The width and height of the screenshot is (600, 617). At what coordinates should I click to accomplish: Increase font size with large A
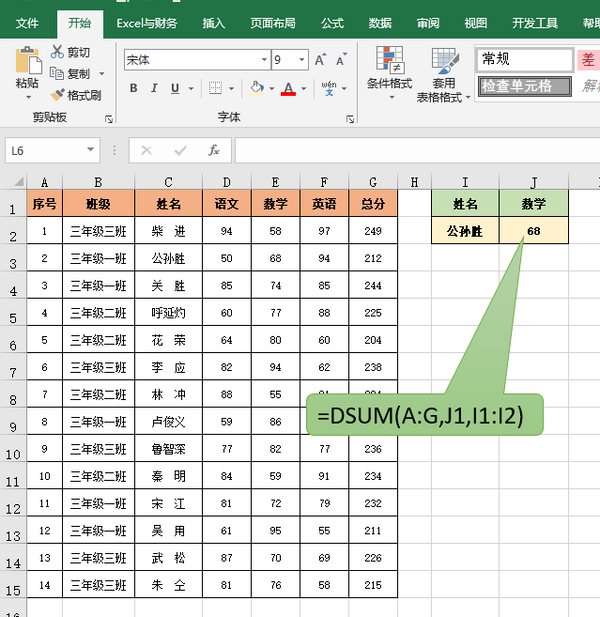coord(321,60)
